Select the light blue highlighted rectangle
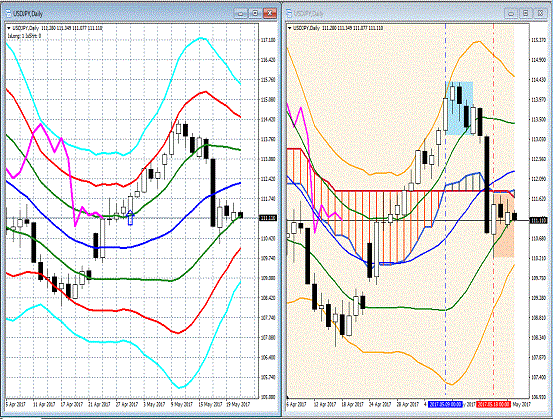 tap(459, 108)
